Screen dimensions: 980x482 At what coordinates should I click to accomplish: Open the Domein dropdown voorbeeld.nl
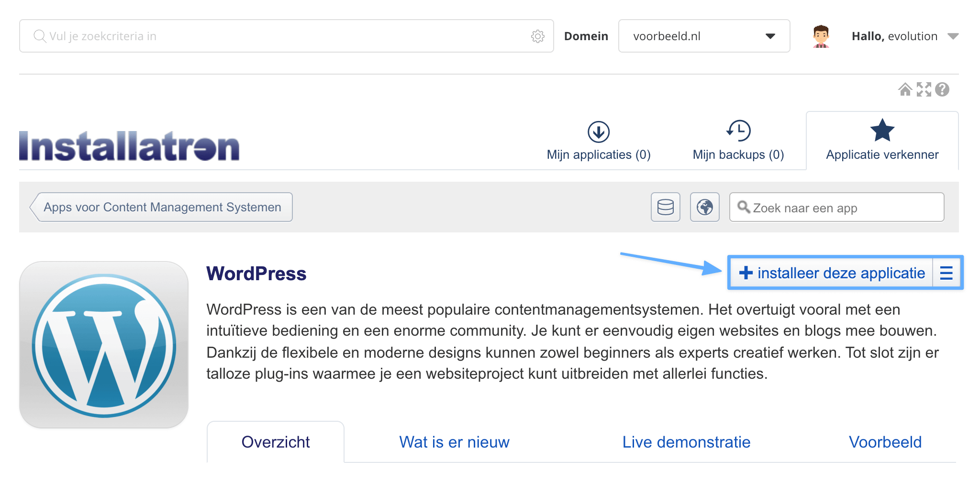[704, 36]
